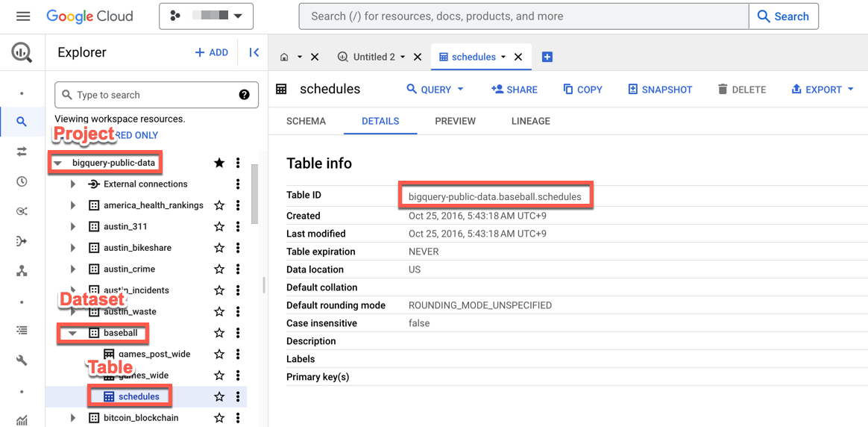Open the hierarchy diagram sidebar icon
Image resolution: width=868 pixels, height=427 pixels.
(22, 271)
